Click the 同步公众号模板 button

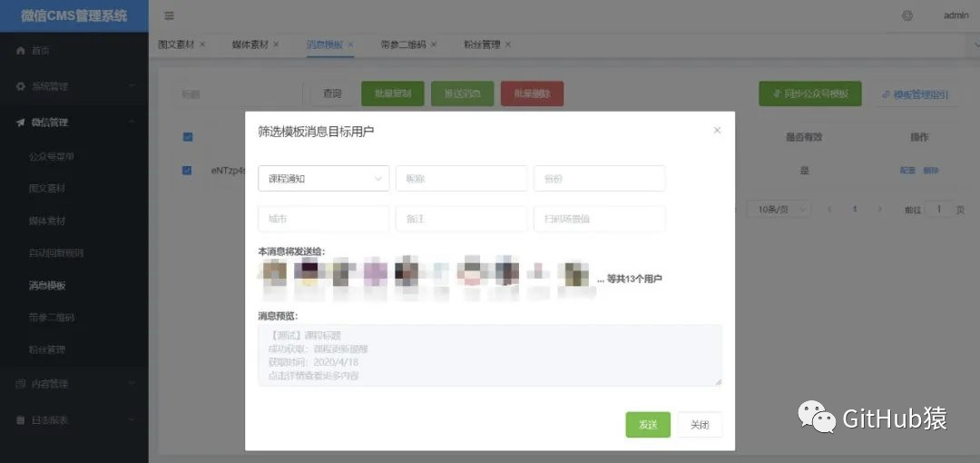click(x=810, y=94)
